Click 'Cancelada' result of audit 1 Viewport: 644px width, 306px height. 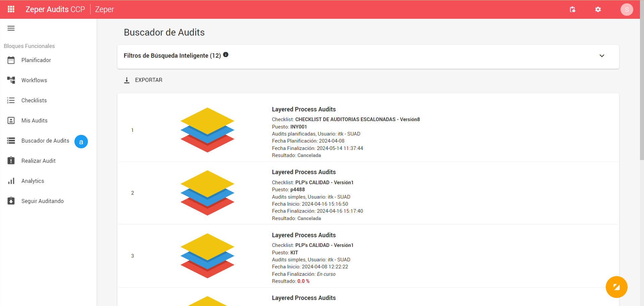pos(309,155)
